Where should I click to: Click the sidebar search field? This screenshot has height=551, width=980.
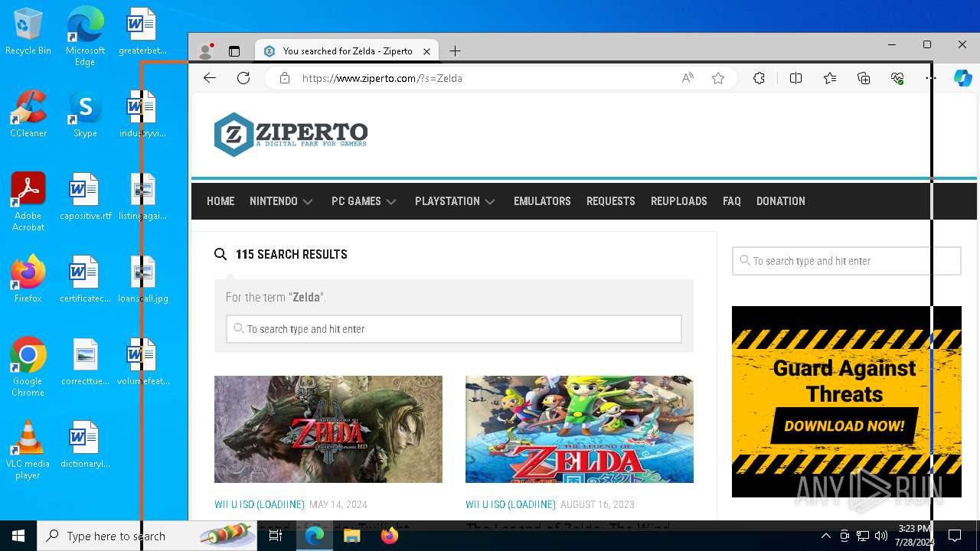pos(846,261)
